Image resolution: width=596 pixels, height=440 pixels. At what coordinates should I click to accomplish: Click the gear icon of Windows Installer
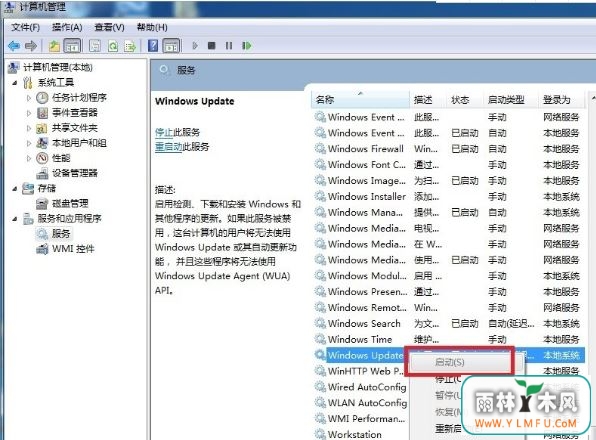(320, 196)
